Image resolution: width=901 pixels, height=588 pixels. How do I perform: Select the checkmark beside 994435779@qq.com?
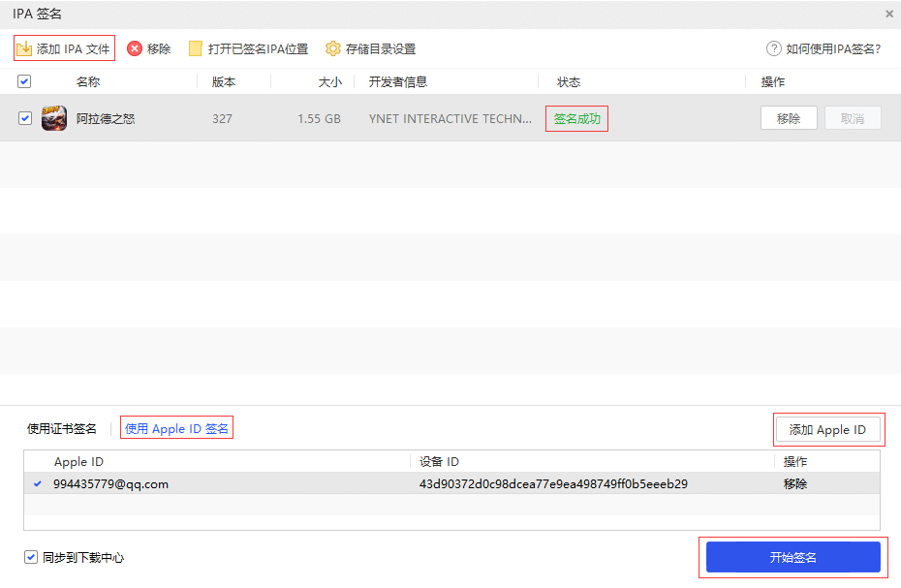pos(38,483)
